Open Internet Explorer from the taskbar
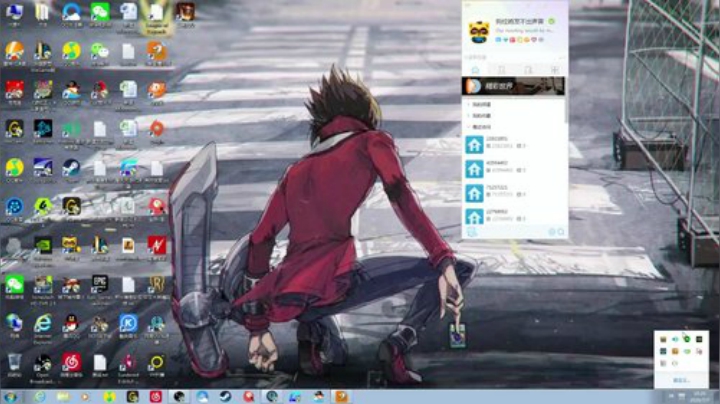This screenshot has height=404, width=720. pyautogui.click(x=40, y=397)
